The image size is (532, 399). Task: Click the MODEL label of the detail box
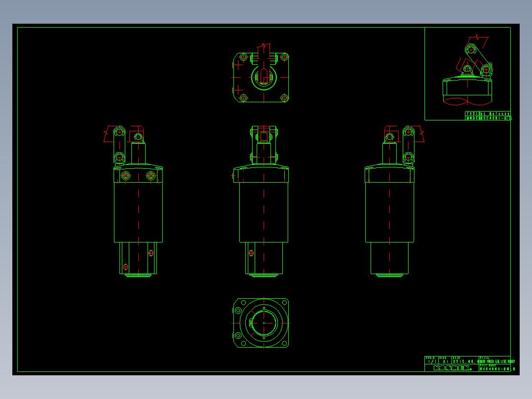point(472,118)
